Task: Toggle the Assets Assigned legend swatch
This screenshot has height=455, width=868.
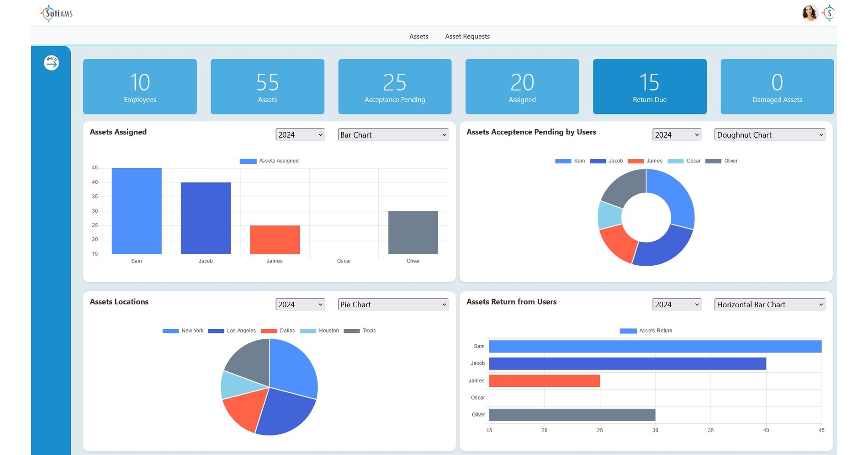Action: point(248,161)
